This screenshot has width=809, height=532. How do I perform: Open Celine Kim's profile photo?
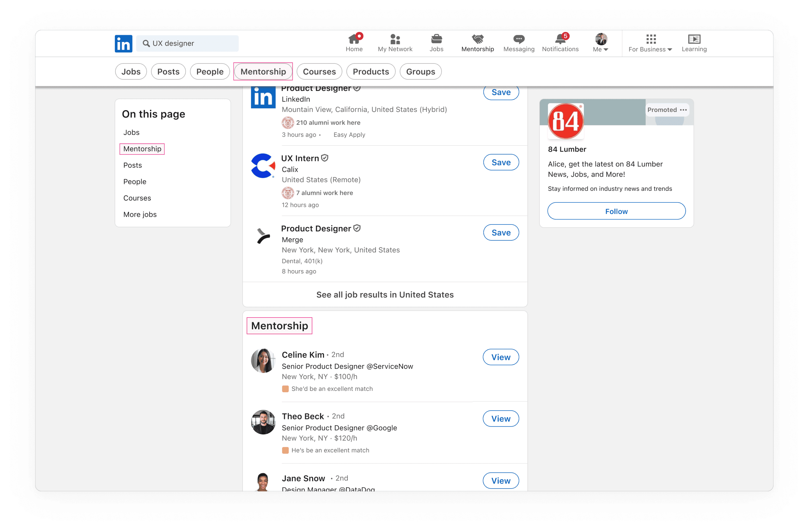263,361
